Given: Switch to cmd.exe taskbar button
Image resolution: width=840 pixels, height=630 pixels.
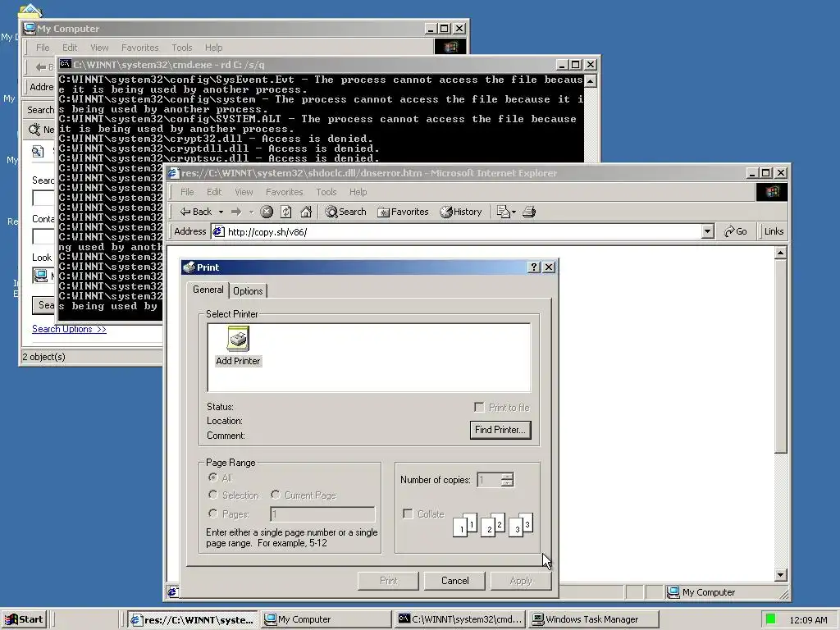Looking at the screenshot, I should click(460, 619).
